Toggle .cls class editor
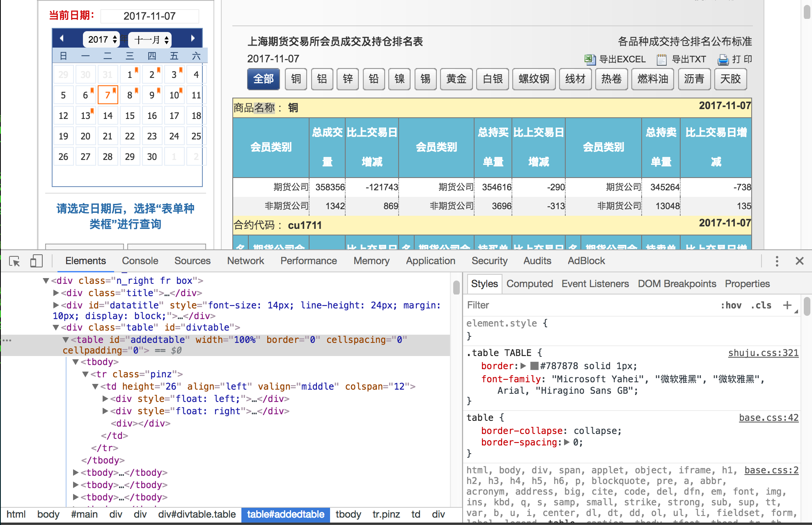Screen dimensions: 812x525 tap(761, 305)
